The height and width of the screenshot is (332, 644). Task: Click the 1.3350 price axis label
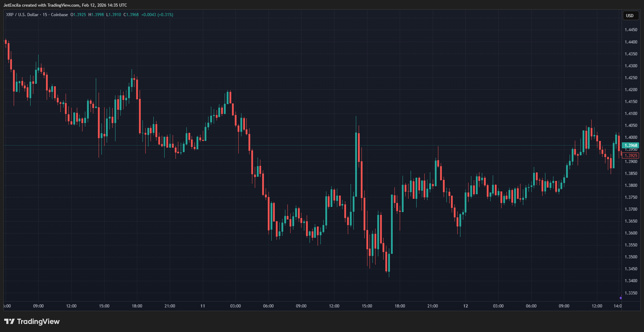[x=631, y=293]
